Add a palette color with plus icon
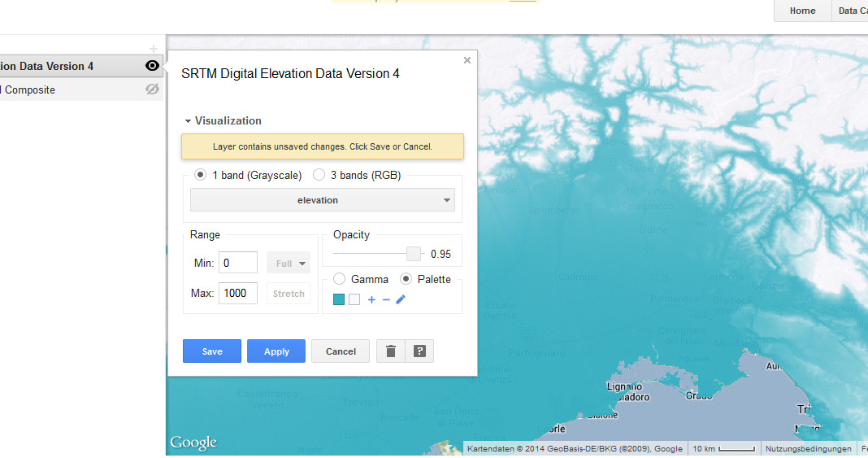Viewport: 868px width, 458px height. (x=371, y=299)
